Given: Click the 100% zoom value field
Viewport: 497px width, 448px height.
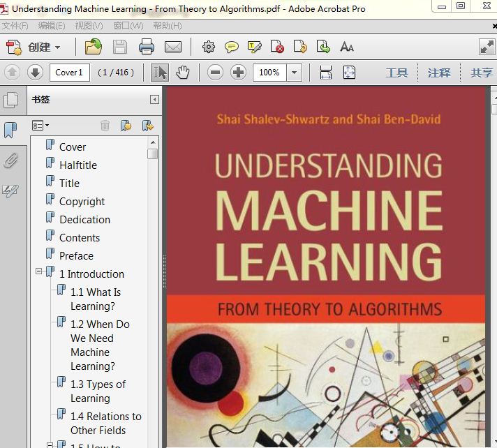Looking at the screenshot, I should 269,73.
